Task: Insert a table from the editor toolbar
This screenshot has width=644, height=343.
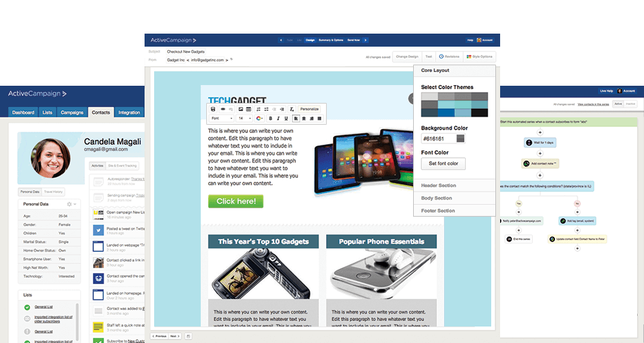Action: point(249,109)
